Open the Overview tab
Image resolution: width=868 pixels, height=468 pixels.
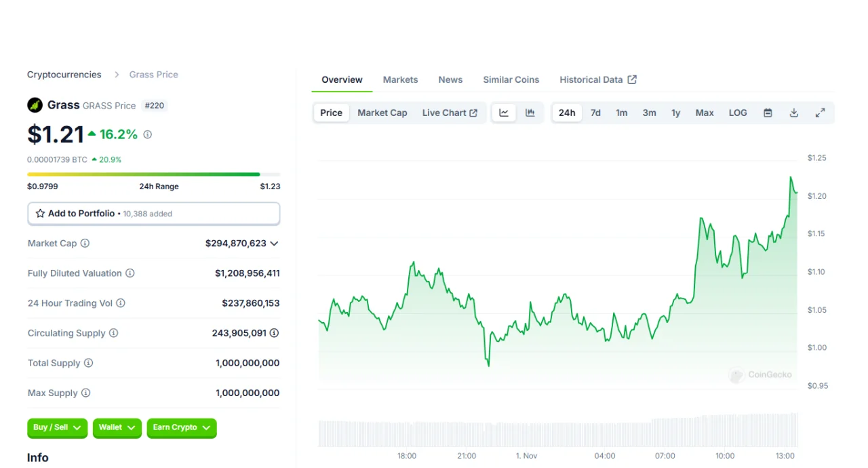click(342, 79)
